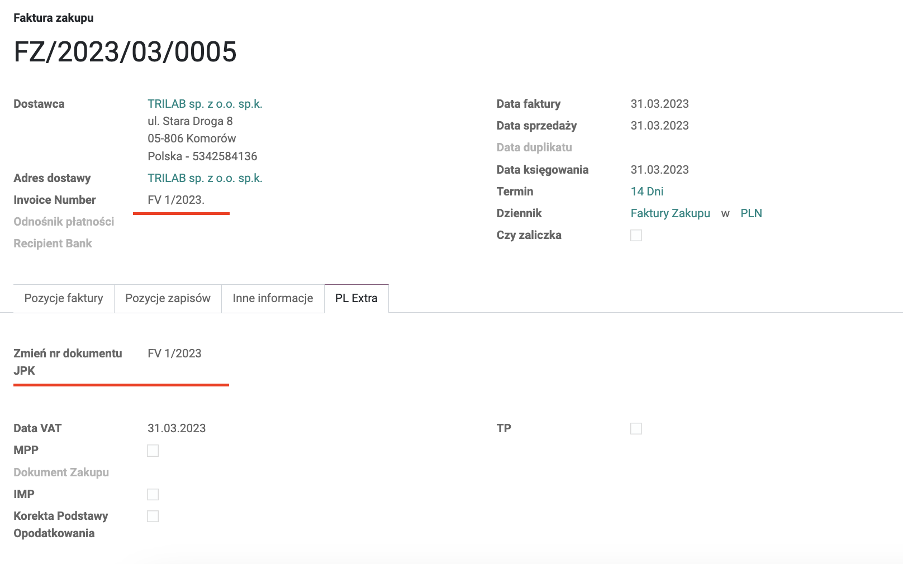The width and height of the screenshot is (904, 564).
Task: Click the TRILAB link in Adres dostawy
Action: click(x=204, y=178)
